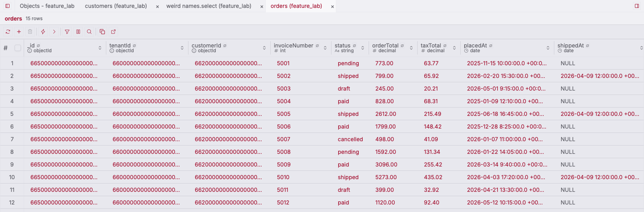
Task: Toggle the select-all rows checkbox
Action: (x=18, y=48)
